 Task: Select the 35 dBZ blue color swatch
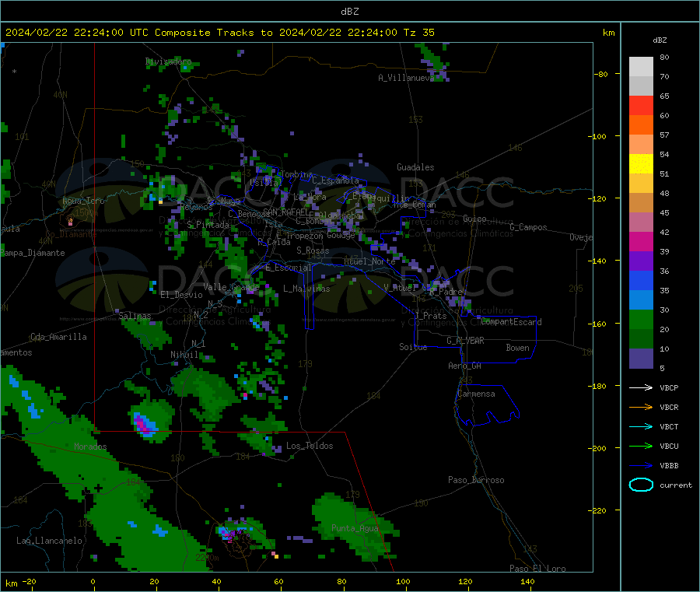coord(641,280)
